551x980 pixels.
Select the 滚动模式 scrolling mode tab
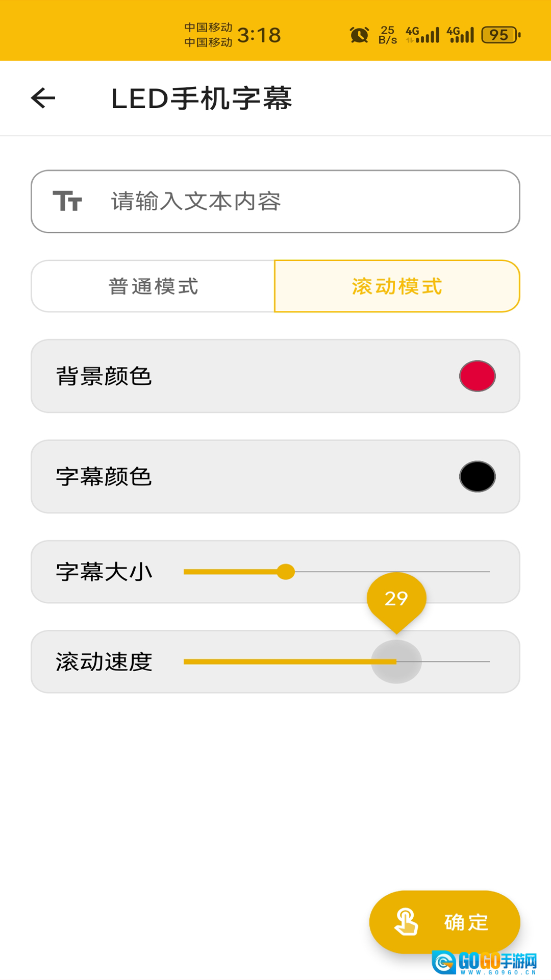tap(397, 286)
